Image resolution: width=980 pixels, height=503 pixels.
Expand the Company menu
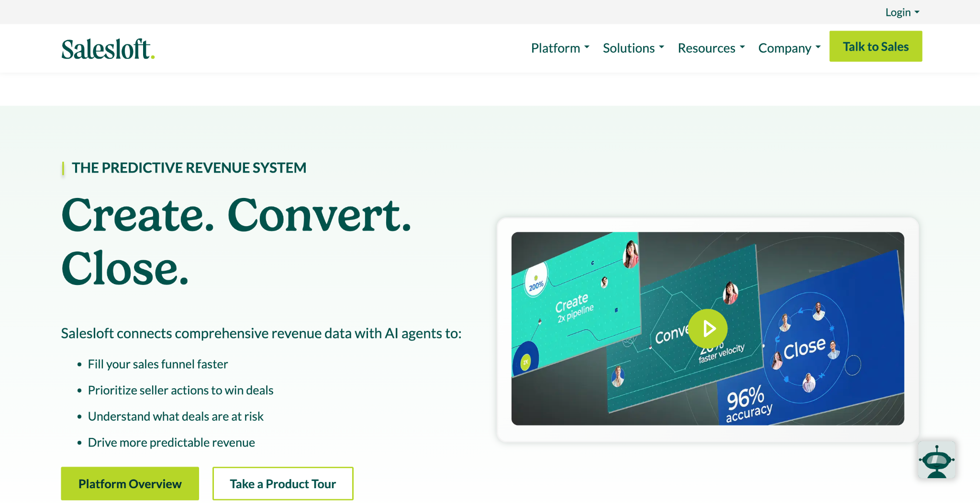(789, 48)
